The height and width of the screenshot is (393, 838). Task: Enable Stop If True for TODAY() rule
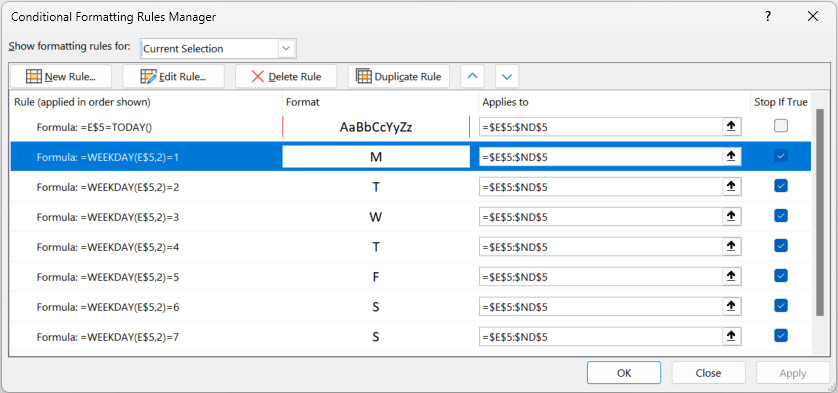coord(781,126)
